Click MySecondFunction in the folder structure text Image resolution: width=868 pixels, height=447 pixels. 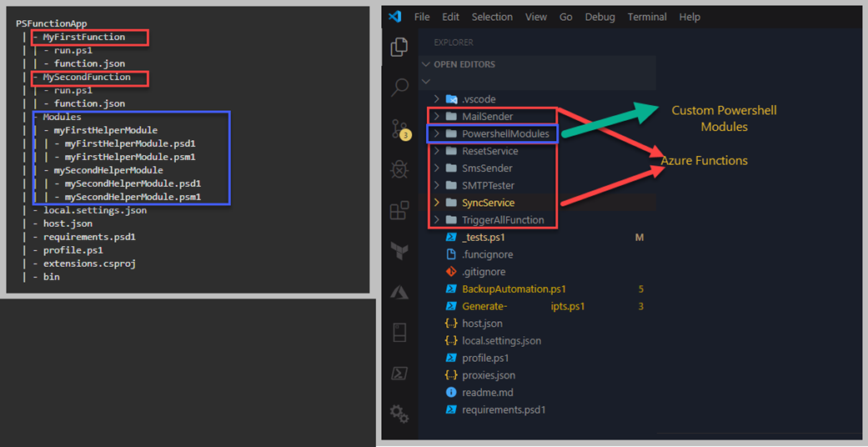[x=87, y=77]
